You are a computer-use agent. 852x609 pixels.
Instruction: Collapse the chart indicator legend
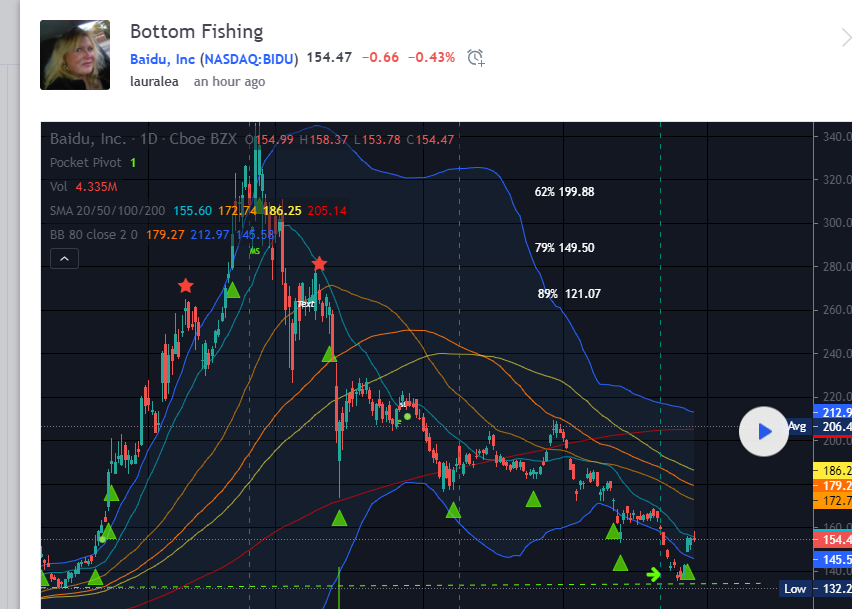click(64, 259)
